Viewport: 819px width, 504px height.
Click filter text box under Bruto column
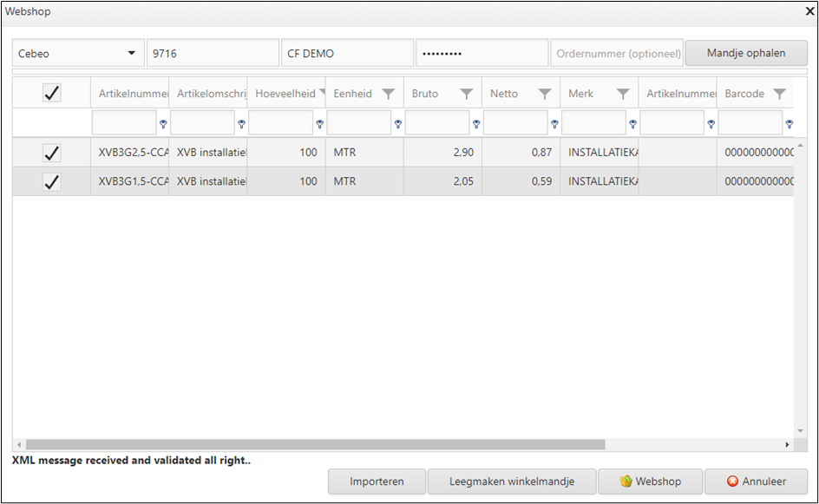point(437,123)
